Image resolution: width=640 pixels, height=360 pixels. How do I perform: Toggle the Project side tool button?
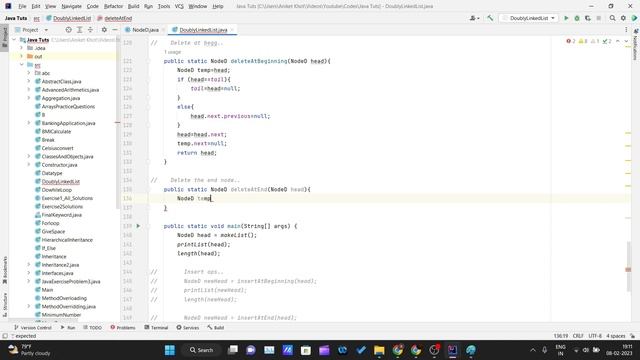[4, 37]
